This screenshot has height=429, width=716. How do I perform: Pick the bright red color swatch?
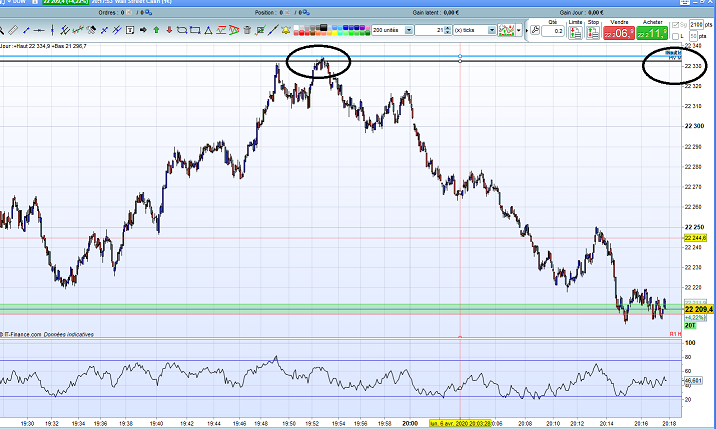[302, 33]
